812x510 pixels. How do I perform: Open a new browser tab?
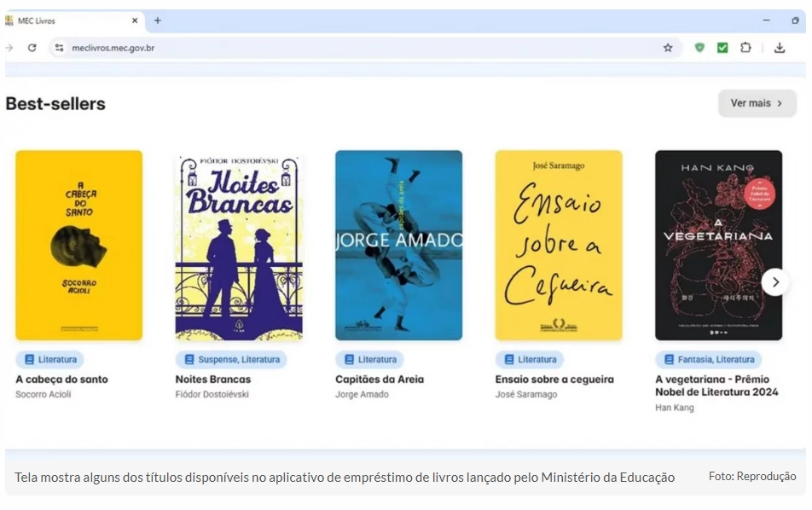(157, 20)
